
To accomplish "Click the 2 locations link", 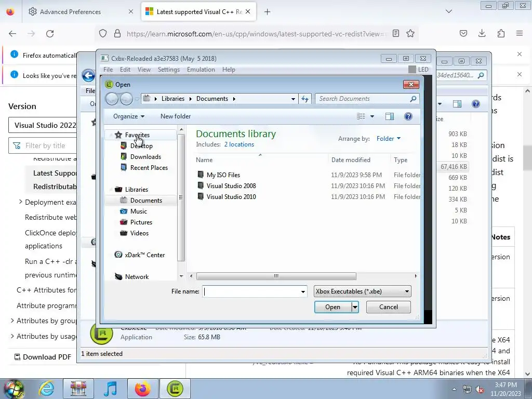I will tap(239, 144).
